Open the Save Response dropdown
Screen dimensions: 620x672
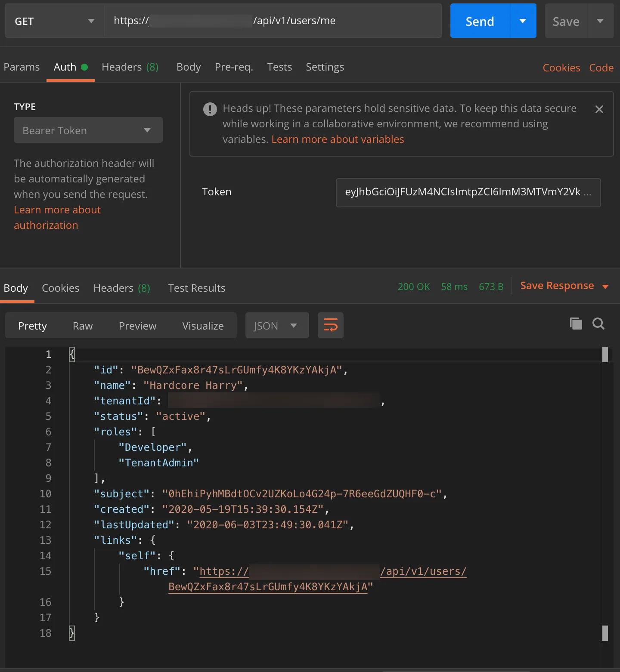coord(564,286)
